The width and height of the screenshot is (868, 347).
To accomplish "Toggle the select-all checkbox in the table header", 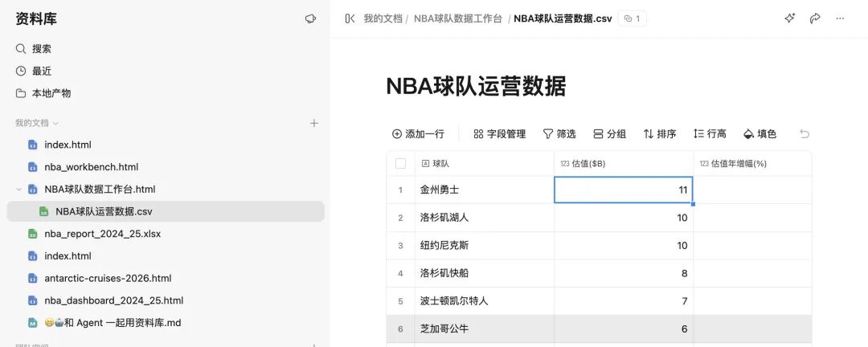I will click(x=401, y=163).
